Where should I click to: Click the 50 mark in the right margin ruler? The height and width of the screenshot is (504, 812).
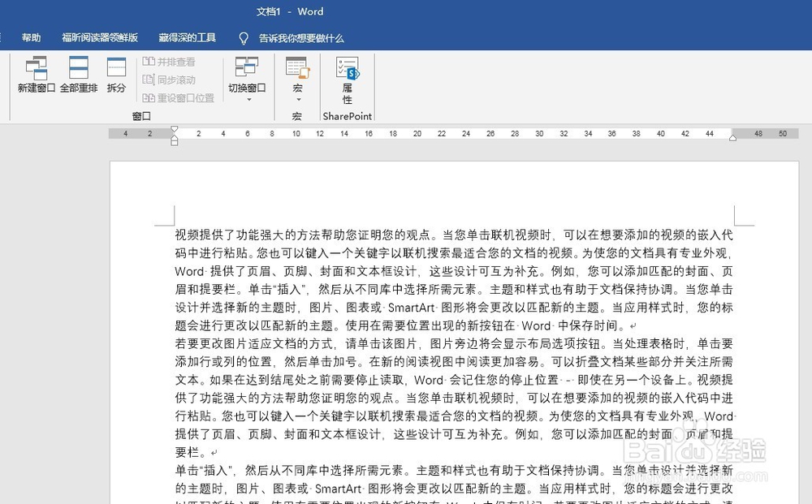pyautogui.click(x=783, y=133)
